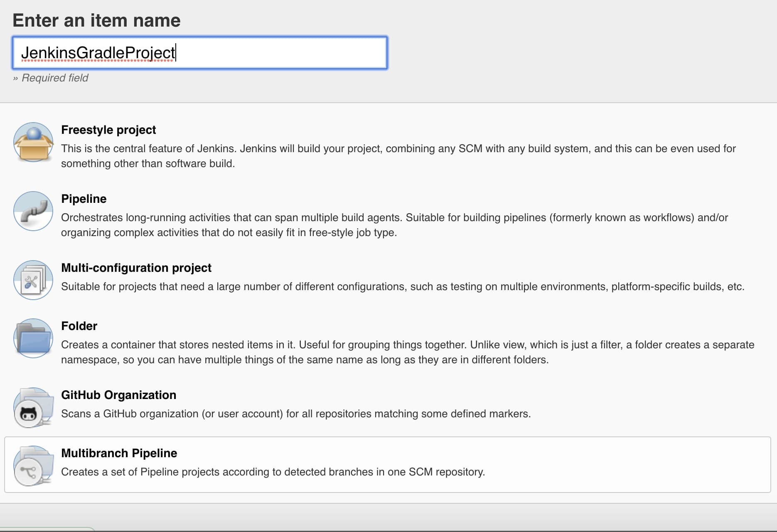777x532 pixels.
Task: Pick the Multi-configuration project heading
Action: [136, 268]
